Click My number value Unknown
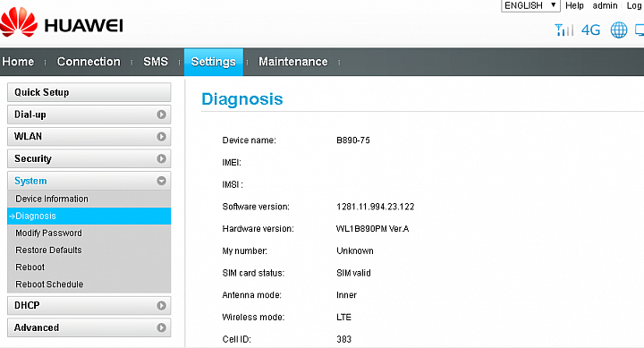The width and height of the screenshot is (644, 348). (355, 251)
